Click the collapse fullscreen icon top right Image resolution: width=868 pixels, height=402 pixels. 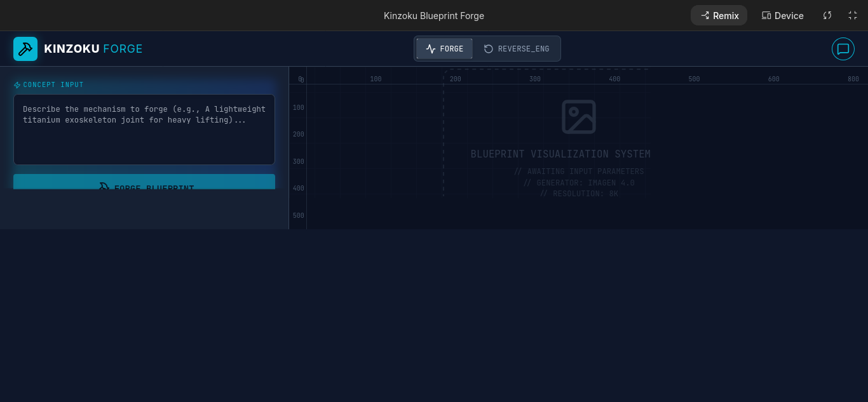tap(853, 15)
